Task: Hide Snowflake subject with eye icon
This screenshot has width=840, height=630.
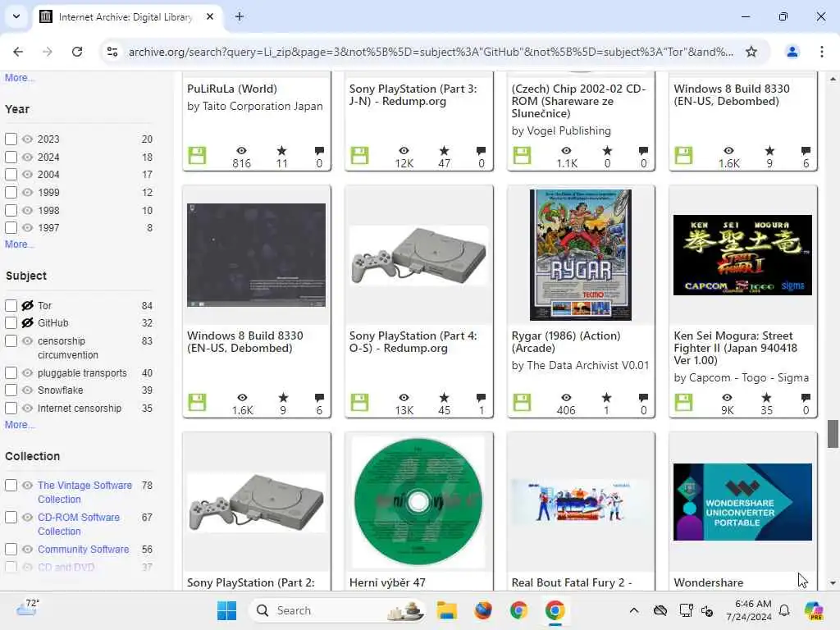Action: click(27, 390)
